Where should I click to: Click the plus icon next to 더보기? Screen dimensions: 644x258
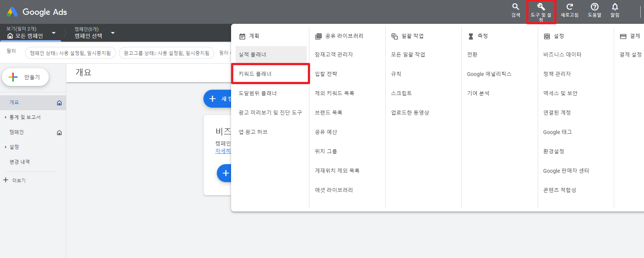(6, 180)
